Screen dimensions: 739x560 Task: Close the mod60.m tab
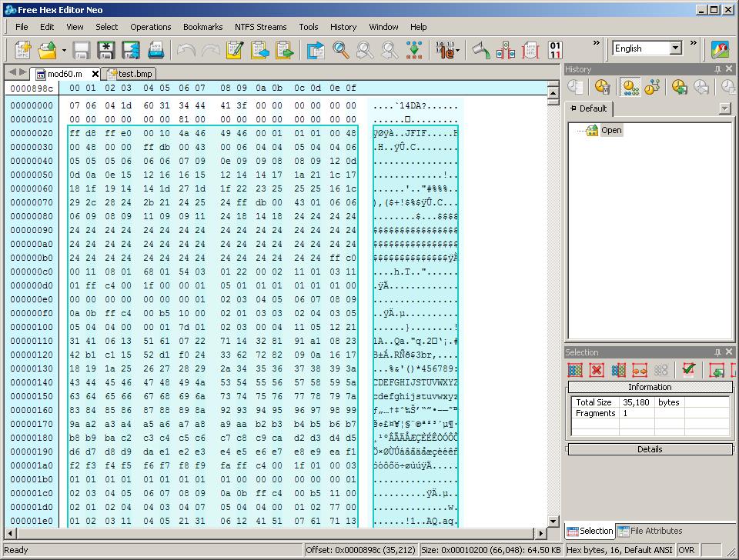(x=95, y=74)
